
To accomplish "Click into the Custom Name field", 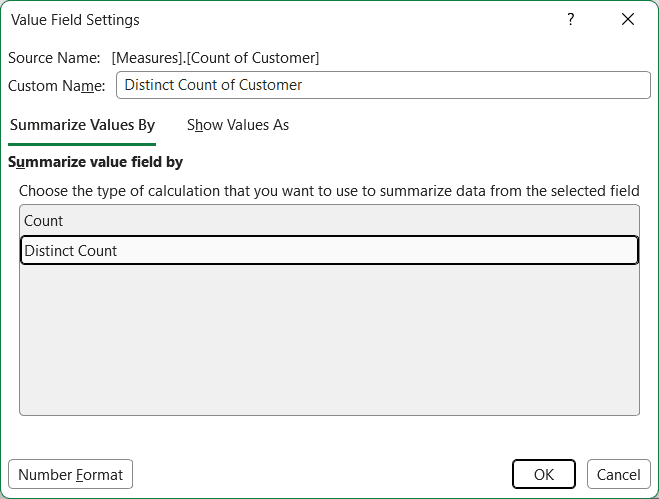I will [383, 85].
